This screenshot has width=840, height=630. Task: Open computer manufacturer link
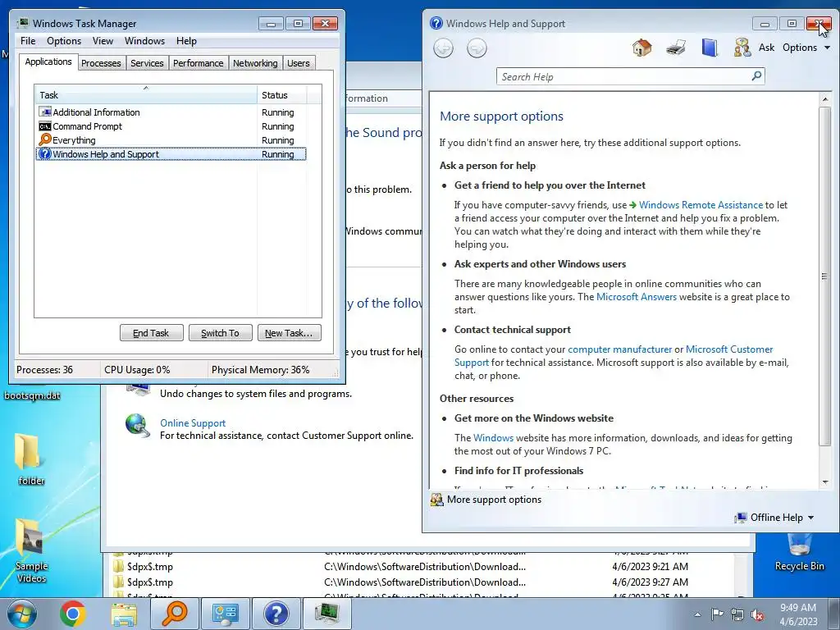coord(619,349)
